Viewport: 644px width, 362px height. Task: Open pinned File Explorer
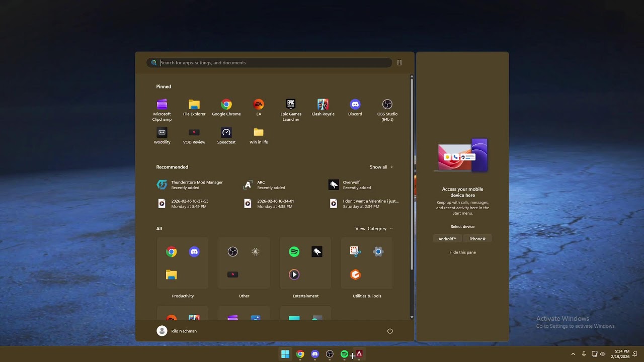pos(194,108)
